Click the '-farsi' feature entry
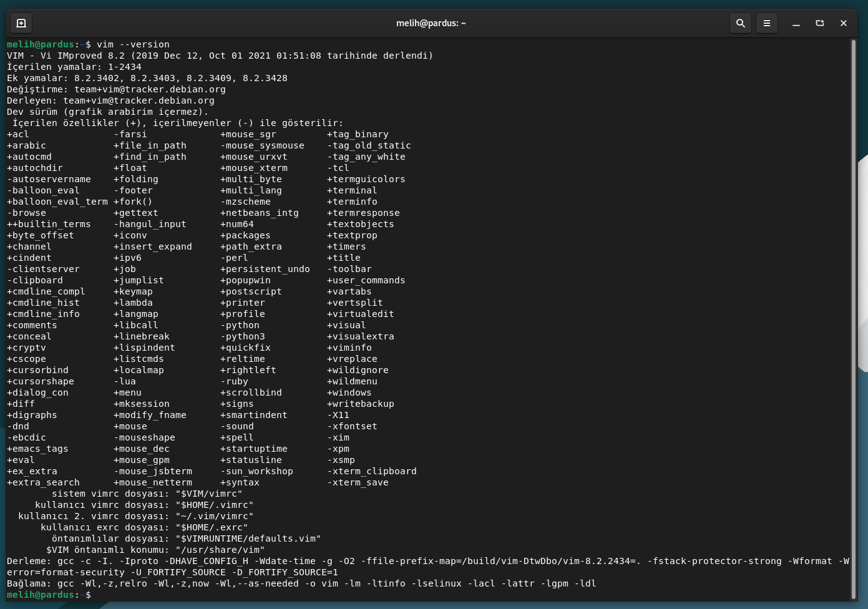868x609 pixels. pyautogui.click(x=130, y=134)
